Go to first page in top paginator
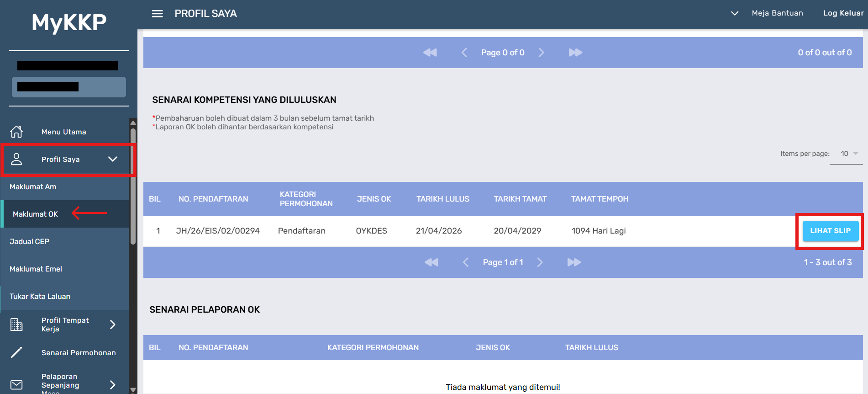 pos(430,53)
